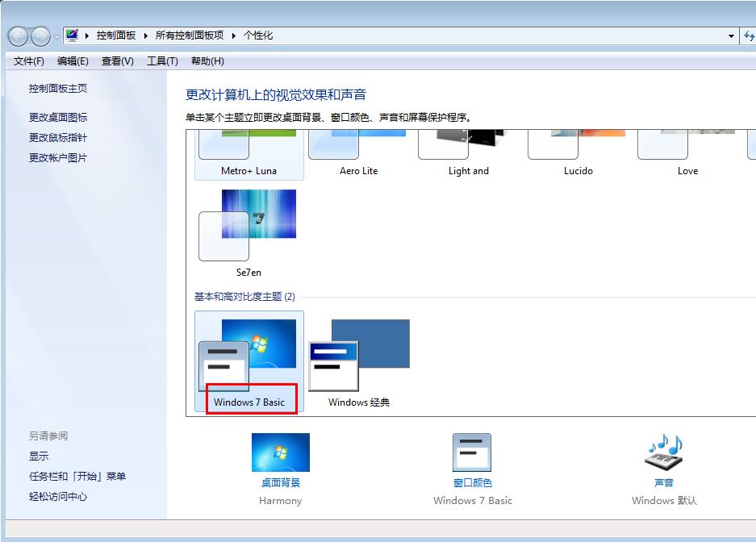Click the Back navigation arrow button
756x542 pixels.
click(18, 36)
